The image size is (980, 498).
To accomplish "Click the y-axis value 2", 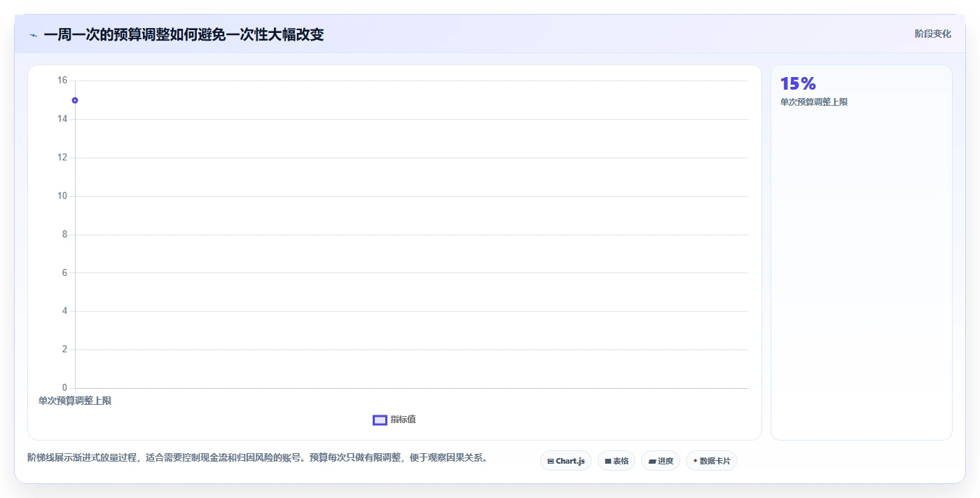I will click(64, 350).
